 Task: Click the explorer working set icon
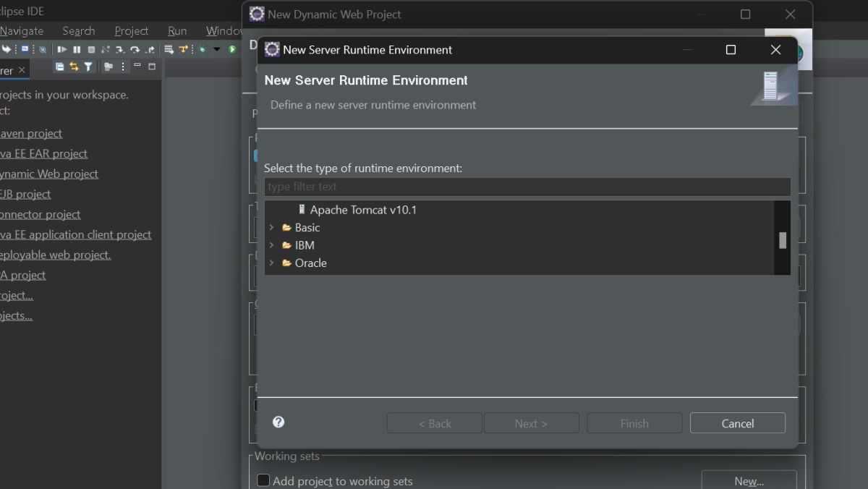click(109, 67)
